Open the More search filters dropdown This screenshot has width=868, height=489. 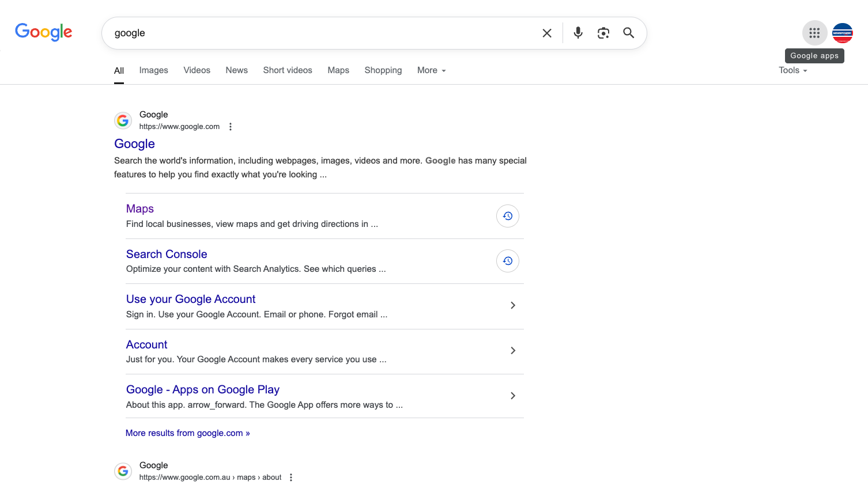point(432,70)
